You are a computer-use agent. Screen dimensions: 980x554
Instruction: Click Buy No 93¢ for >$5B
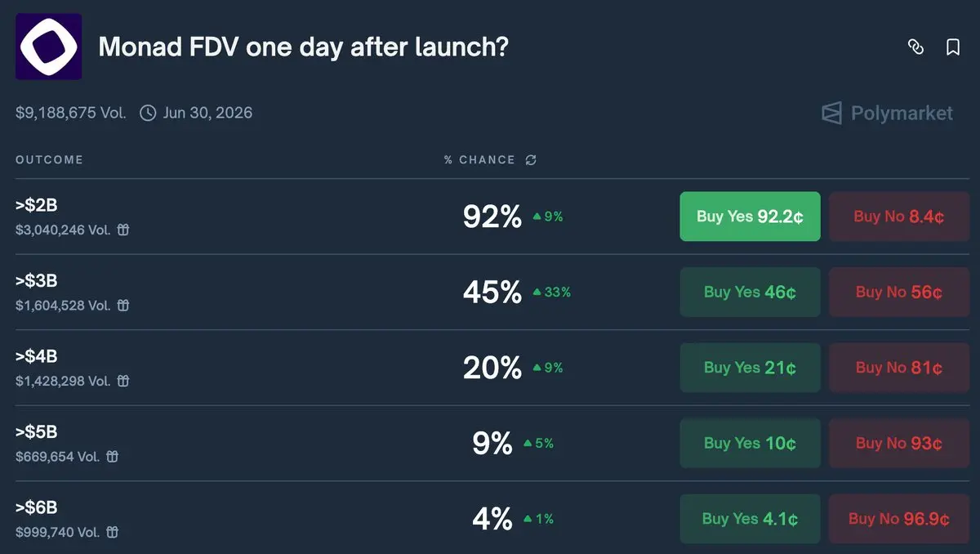pyautogui.click(x=899, y=443)
